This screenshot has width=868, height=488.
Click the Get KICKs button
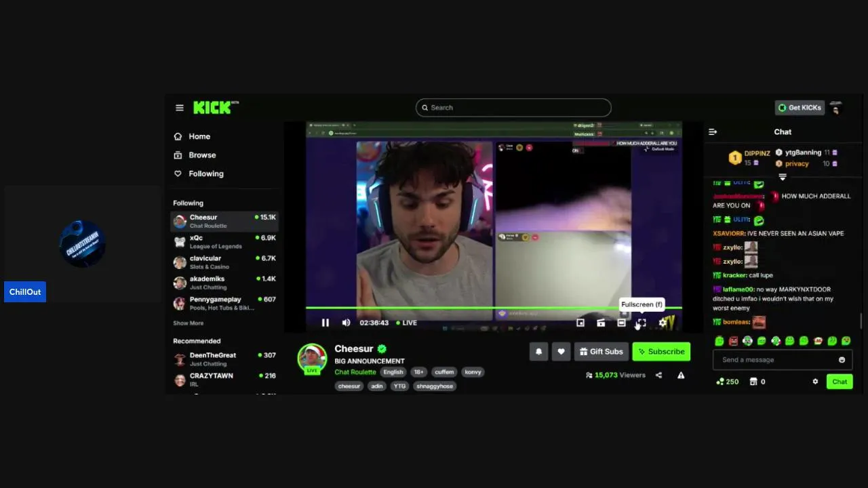click(x=800, y=108)
